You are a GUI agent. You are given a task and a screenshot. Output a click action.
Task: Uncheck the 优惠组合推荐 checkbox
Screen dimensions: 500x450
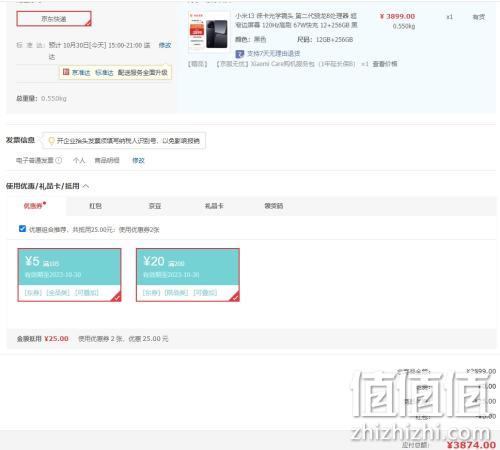click(22, 229)
